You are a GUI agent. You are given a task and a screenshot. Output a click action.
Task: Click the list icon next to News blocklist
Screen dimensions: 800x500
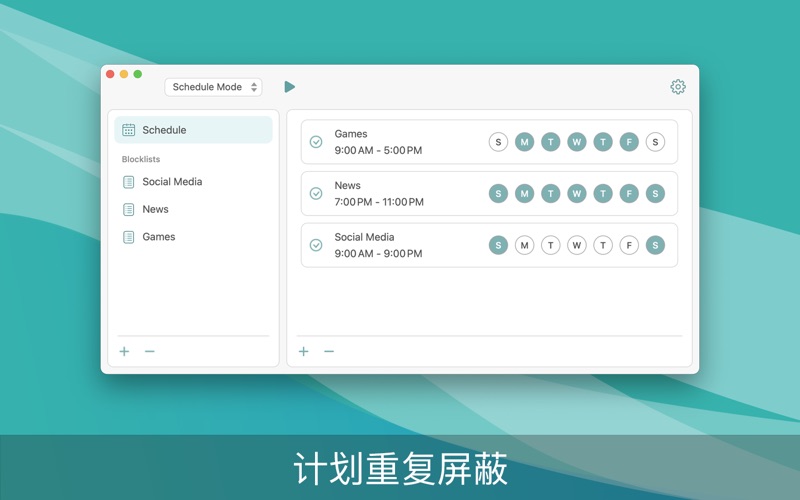click(x=129, y=209)
